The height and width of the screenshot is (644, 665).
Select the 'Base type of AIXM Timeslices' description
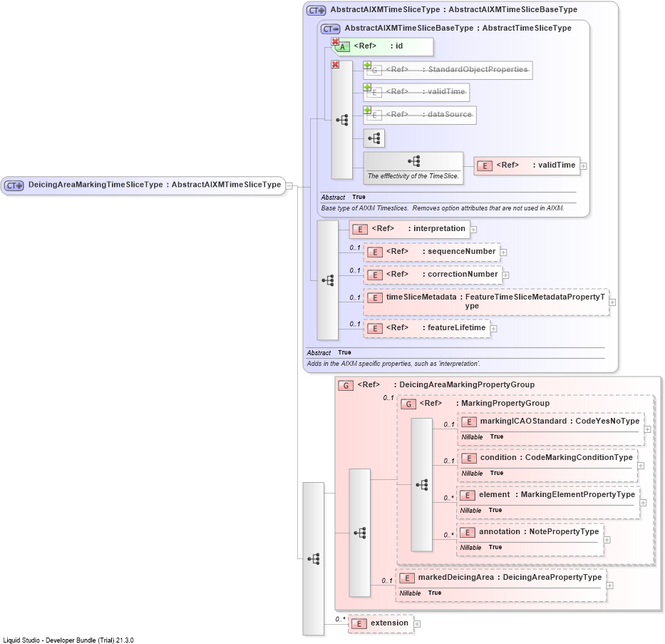pos(443,208)
